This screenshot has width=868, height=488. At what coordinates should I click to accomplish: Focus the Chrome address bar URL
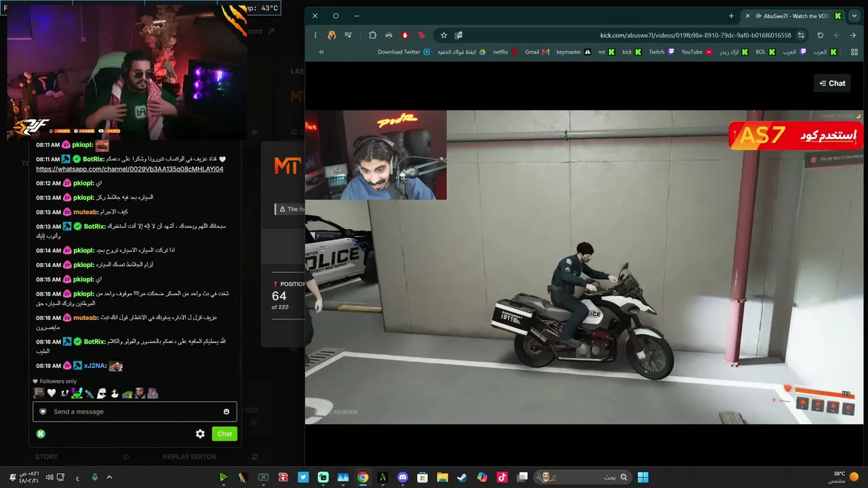pyautogui.click(x=695, y=35)
